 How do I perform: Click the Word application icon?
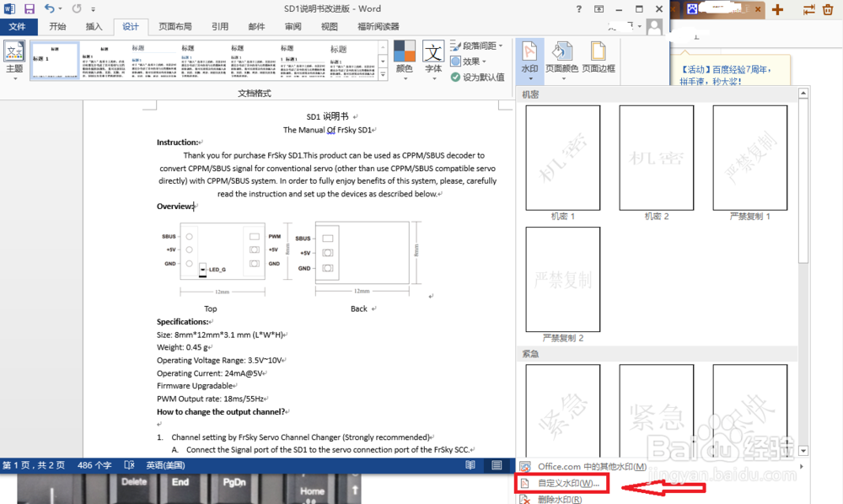pyautogui.click(x=9, y=8)
